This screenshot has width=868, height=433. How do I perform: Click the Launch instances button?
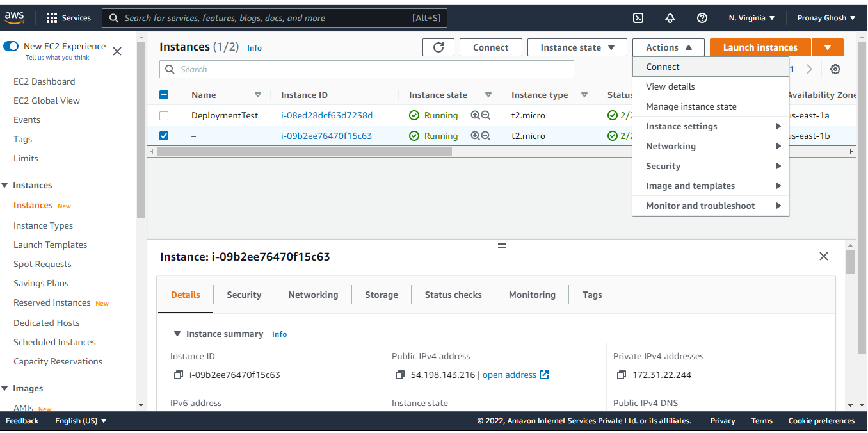click(760, 47)
